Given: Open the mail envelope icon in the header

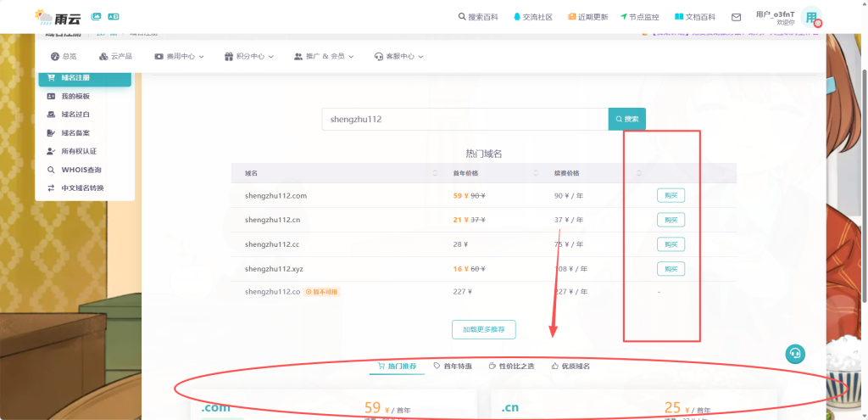Looking at the screenshot, I should point(736,17).
